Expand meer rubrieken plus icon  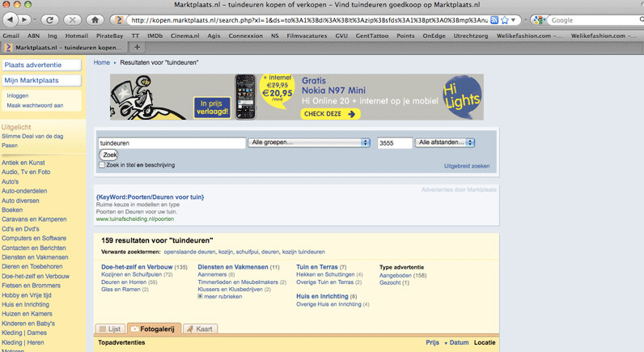coord(200,296)
